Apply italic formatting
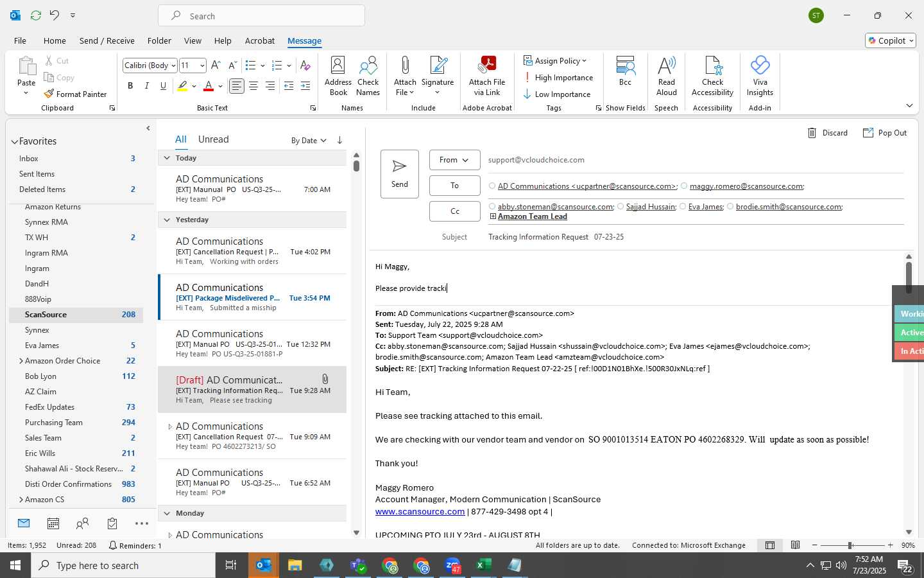The image size is (924, 578). [x=147, y=85]
